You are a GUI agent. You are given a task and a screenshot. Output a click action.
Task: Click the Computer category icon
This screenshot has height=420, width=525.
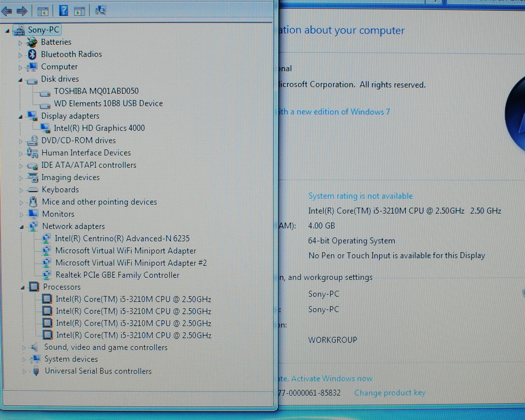(x=32, y=67)
